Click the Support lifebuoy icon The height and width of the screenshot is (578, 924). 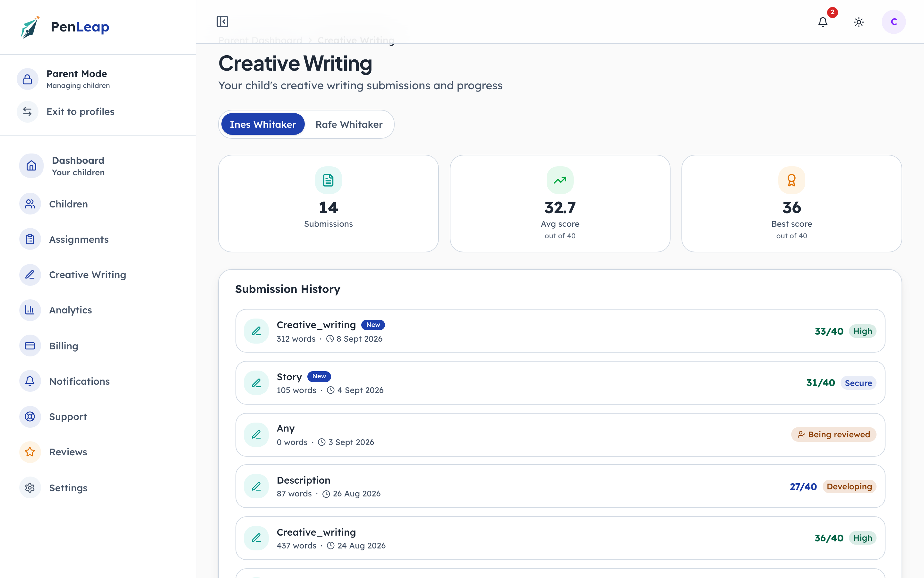point(30,417)
